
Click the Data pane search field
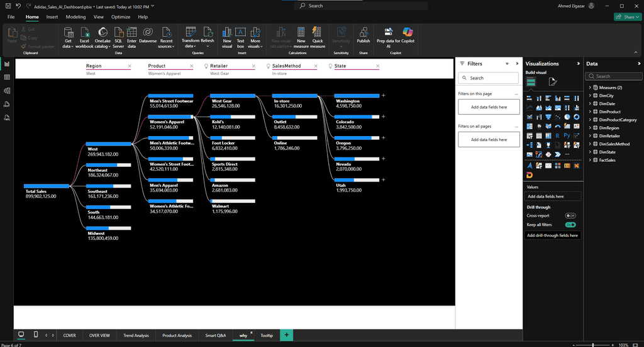coord(613,76)
